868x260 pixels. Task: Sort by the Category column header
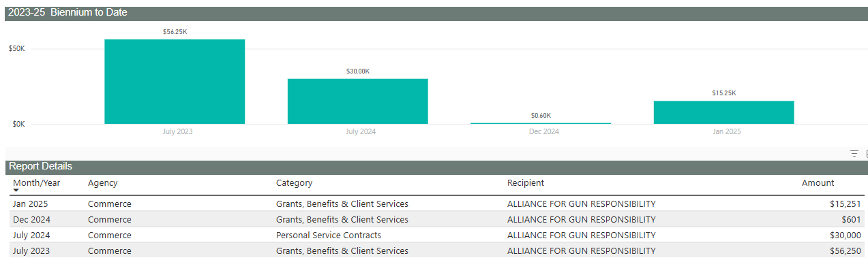click(x=294, y=183)
